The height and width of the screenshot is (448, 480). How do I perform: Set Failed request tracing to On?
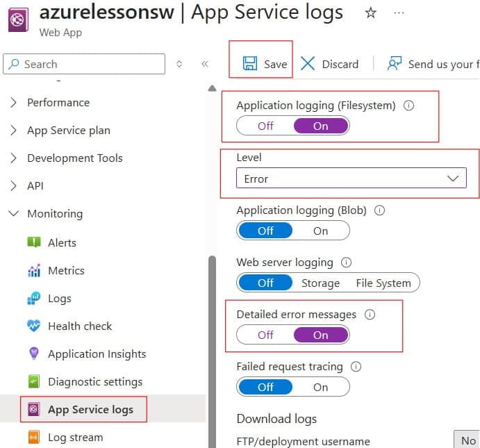tap(320, 387)
